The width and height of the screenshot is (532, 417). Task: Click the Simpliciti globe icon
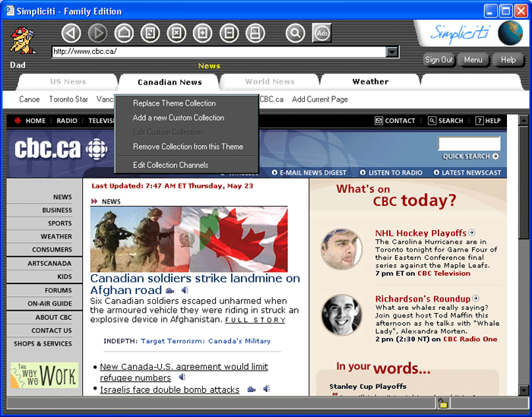tap(510, 33)
